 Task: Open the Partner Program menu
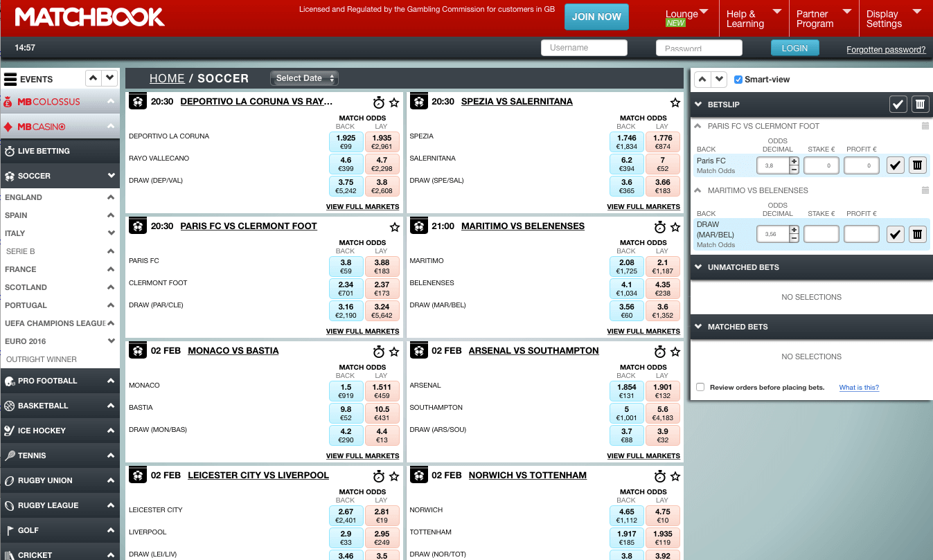(x=824, y=19)
